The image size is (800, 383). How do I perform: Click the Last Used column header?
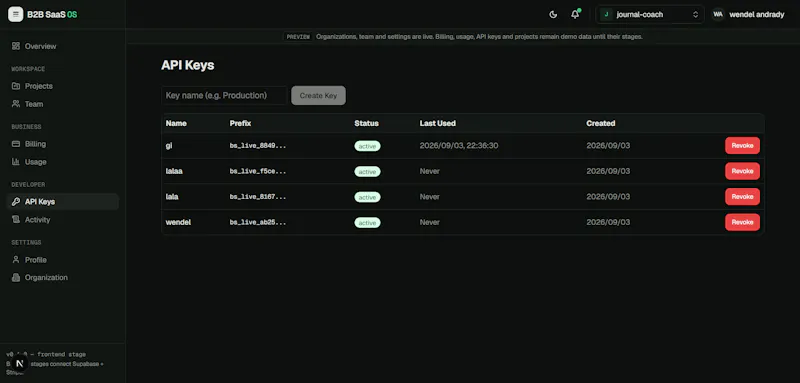coord(437,123)
